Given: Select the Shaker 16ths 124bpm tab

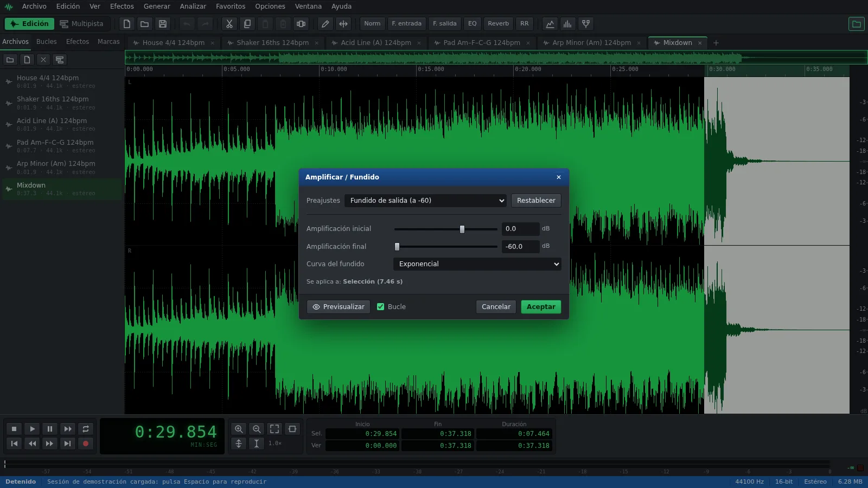Looking at the screenshot, I should (273, 43).
